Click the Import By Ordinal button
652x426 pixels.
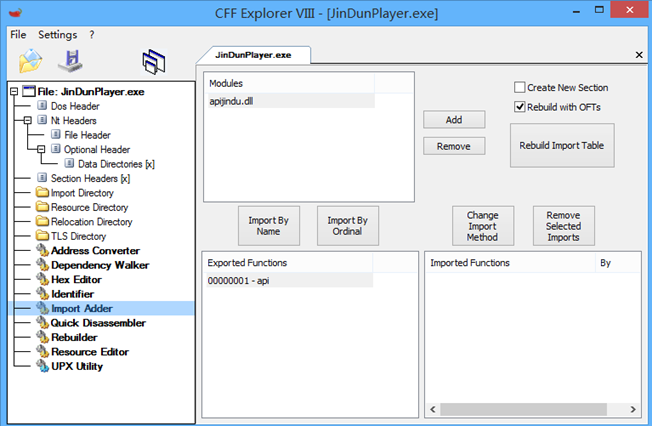(348, 226)
